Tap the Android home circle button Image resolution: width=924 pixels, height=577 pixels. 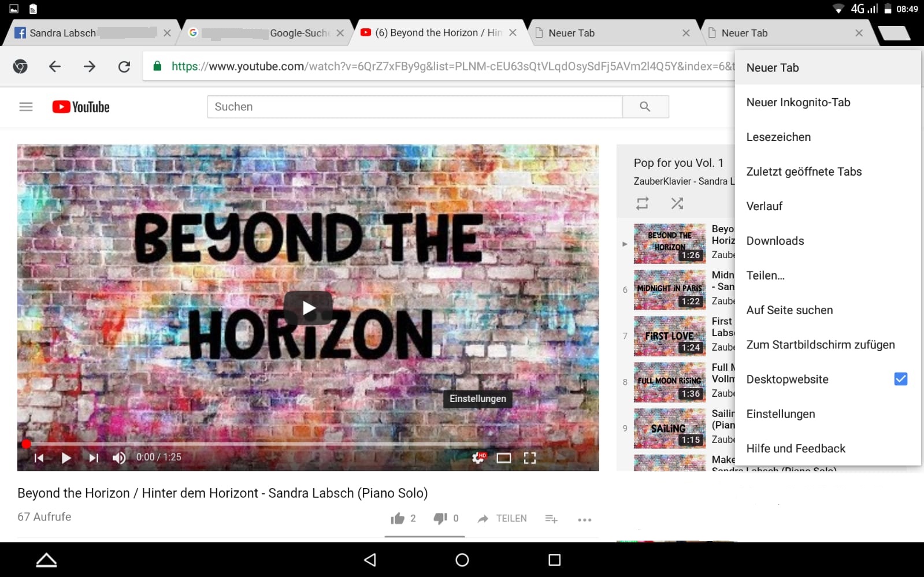(462, 560)
